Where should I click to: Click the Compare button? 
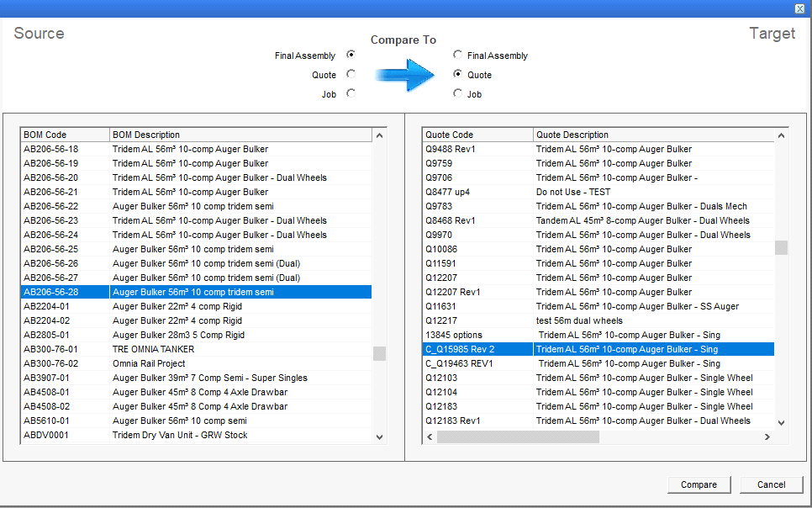(699, 484)
